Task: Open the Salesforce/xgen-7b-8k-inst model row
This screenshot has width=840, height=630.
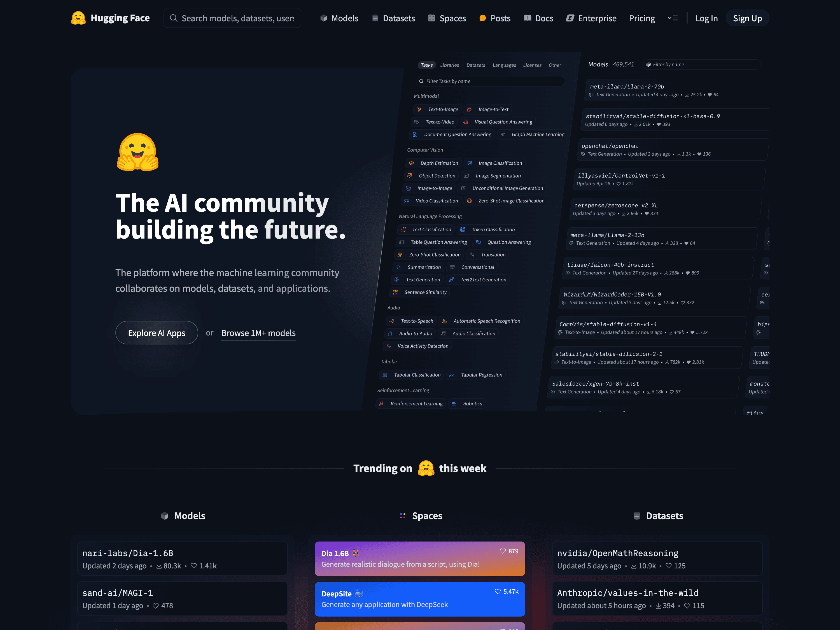Action: pyautogui.click(x=643, y=387)
